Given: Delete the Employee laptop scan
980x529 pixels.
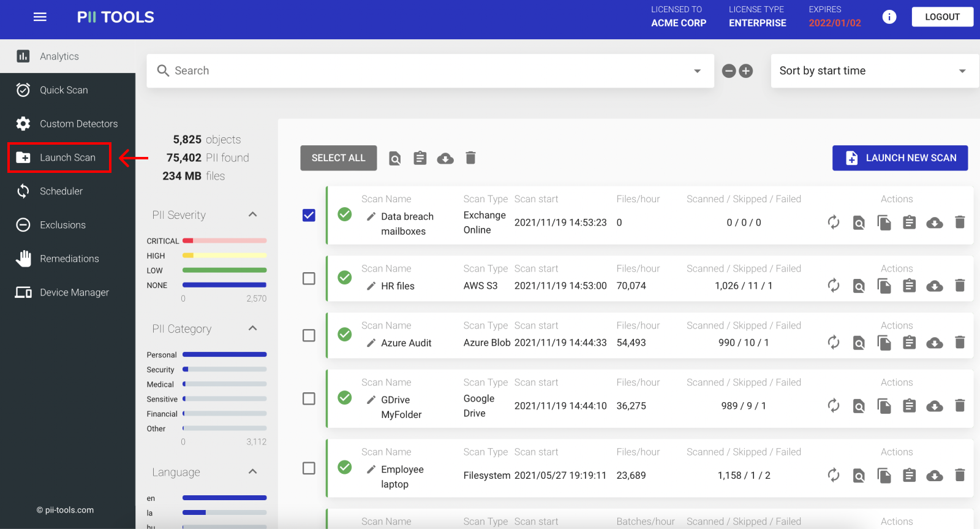Looking at the screenshot, I should [x=960, y=474].
